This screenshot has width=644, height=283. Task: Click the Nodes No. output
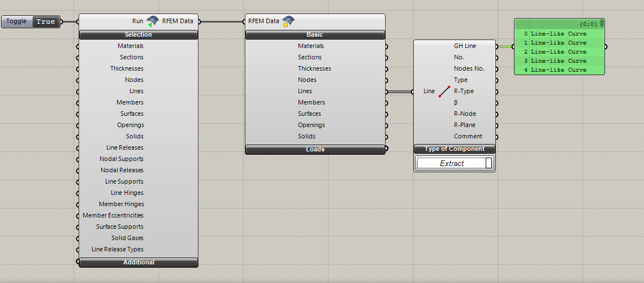click(x=469, y=68)
